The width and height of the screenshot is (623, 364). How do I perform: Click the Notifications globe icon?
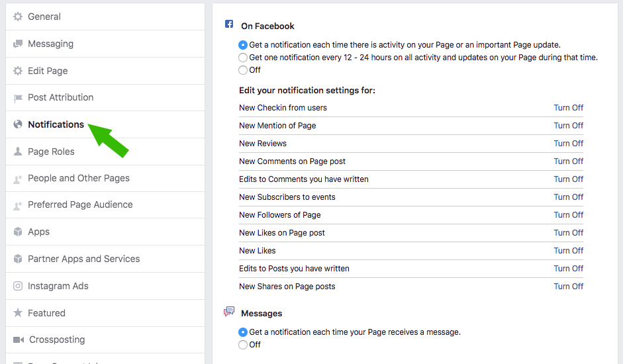[18, 124]
